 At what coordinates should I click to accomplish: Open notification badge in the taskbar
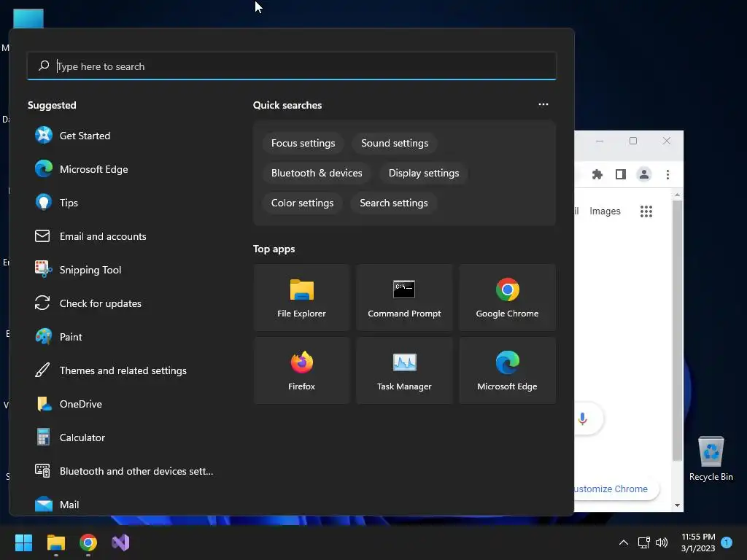tap(727, 542)
